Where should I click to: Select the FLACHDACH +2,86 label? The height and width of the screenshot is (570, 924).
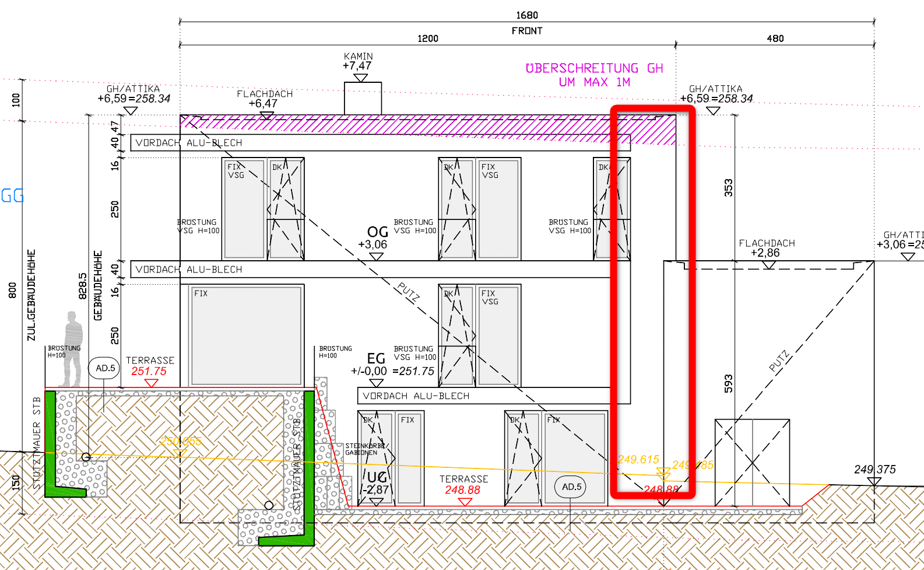coord(766,248)
